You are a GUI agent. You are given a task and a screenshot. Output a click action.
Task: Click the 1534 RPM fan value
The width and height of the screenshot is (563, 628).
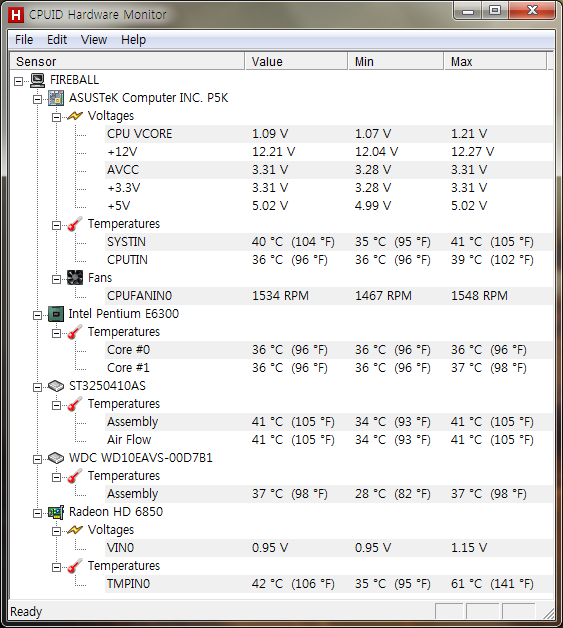[280, 296]
